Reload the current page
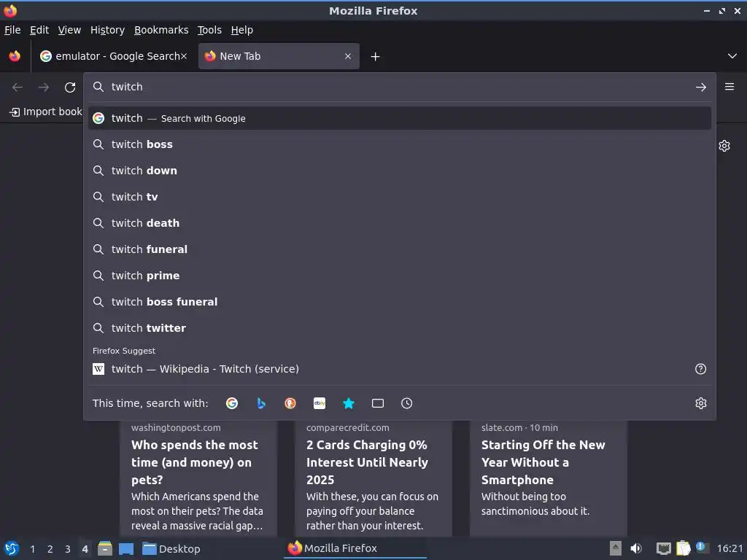The width and height of the screenshot is (747, 560). 70,87
